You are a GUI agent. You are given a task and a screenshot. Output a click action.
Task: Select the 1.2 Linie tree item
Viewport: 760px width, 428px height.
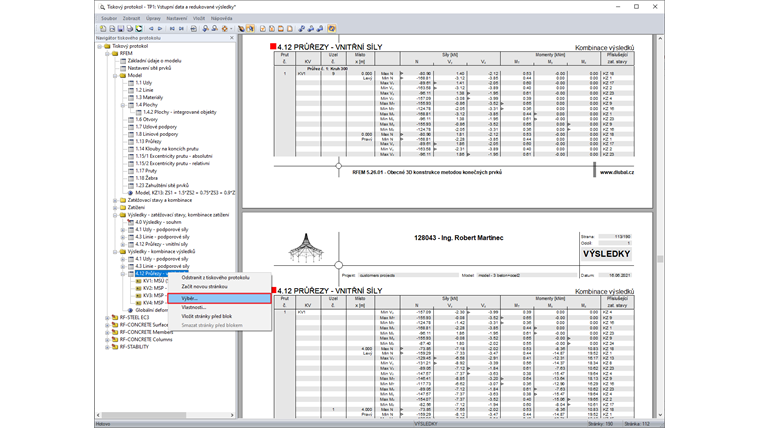[144, 90]
